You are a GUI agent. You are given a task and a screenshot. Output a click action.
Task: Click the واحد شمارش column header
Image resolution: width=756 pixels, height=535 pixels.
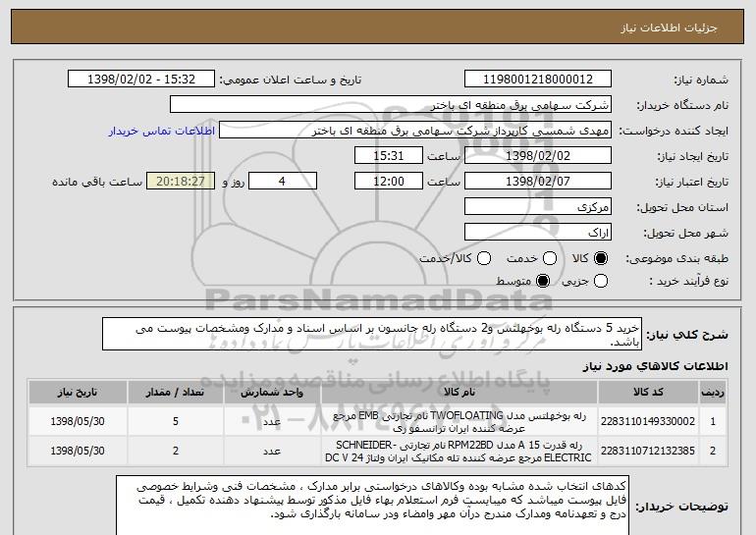[x=272, y=393]
